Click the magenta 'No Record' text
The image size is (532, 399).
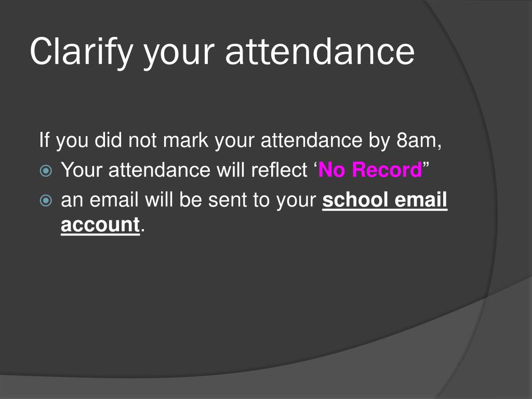(x=370, y=169)
